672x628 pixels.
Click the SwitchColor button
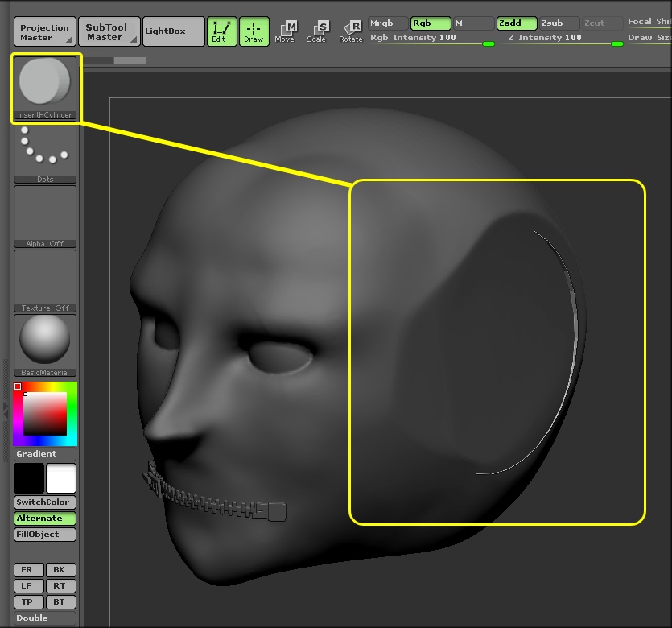pyautogui.click(x=45, y=502)
